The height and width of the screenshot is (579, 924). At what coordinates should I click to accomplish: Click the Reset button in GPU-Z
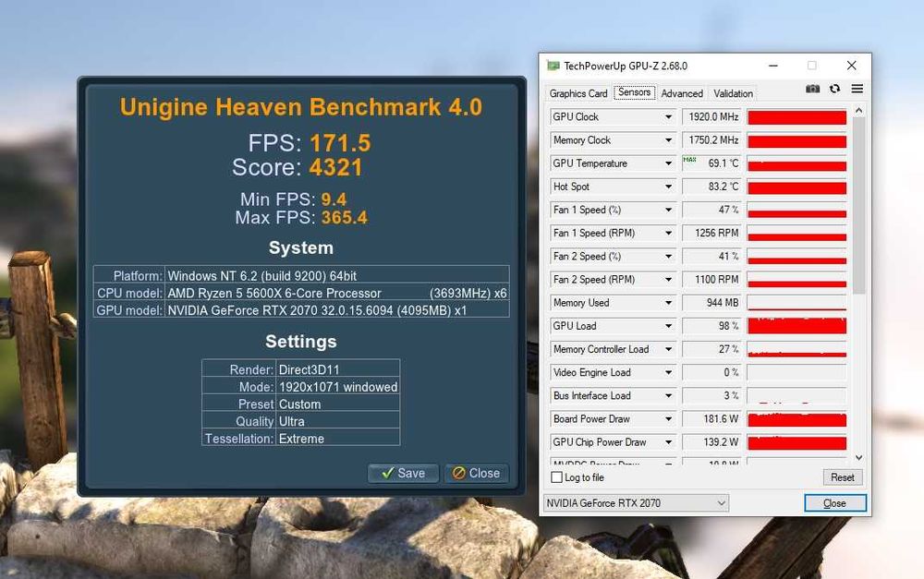click(x=842, y=477)
